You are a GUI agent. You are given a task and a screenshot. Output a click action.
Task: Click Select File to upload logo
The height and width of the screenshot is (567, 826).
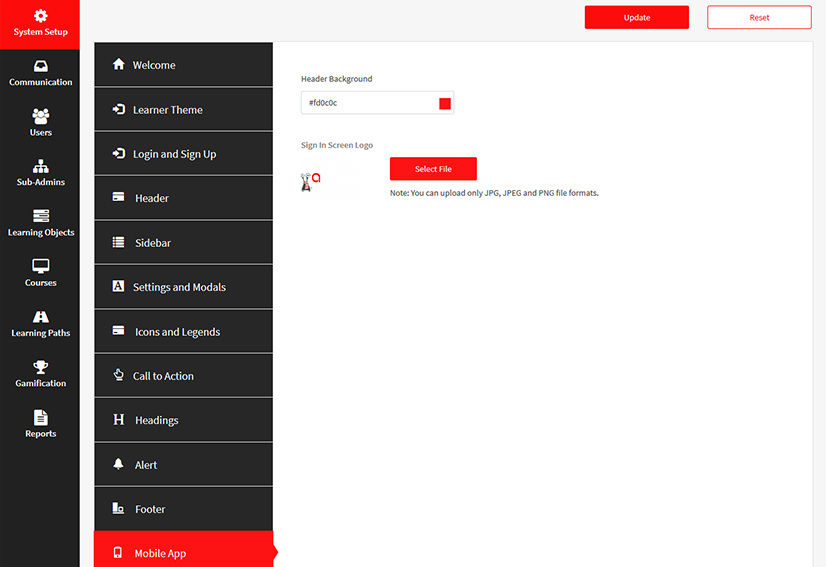click(x=433, y=169)
